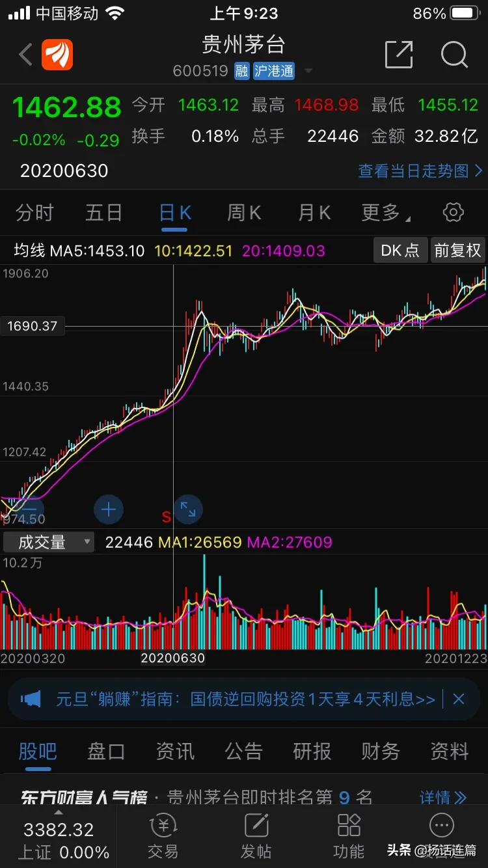Tap the 上证 3382.32 index value
Screen dimensions: 488x868
click(59, 830)
